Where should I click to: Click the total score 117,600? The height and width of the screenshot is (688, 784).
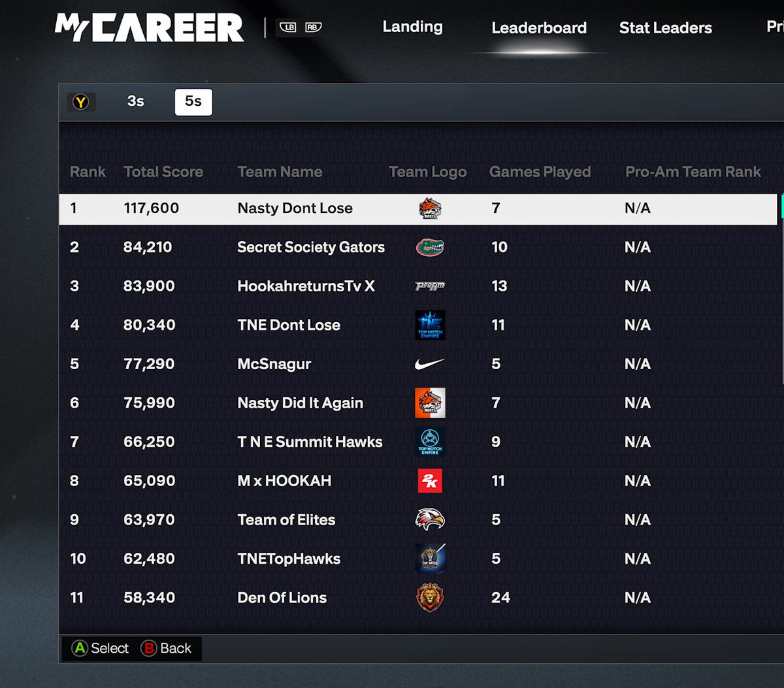click(151, 208)
